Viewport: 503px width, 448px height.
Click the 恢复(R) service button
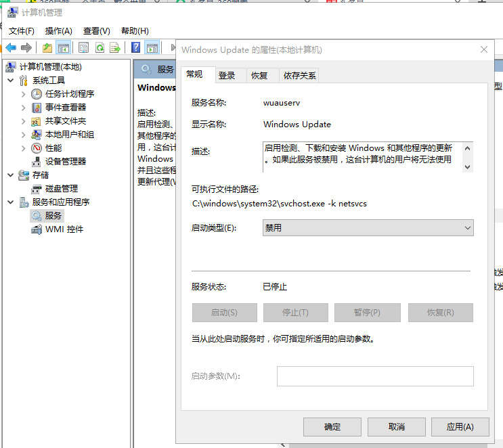[x=441, y=313]
